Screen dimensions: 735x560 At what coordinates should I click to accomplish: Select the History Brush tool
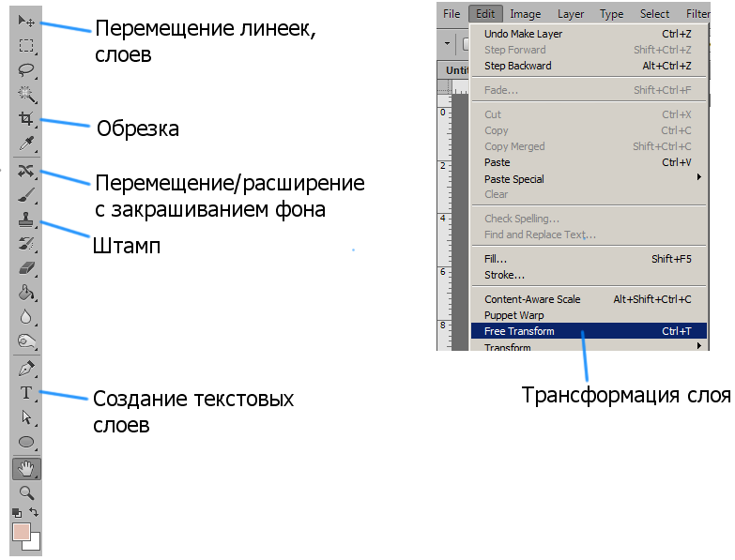[x=25, y=244]
